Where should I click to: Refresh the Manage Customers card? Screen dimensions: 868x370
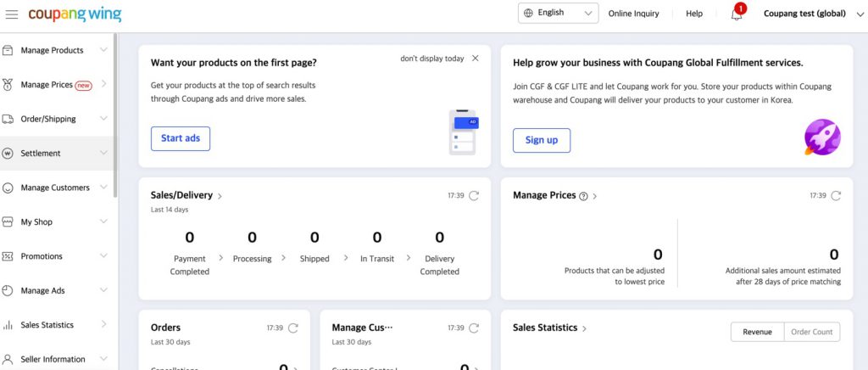[x=474, y=328]
